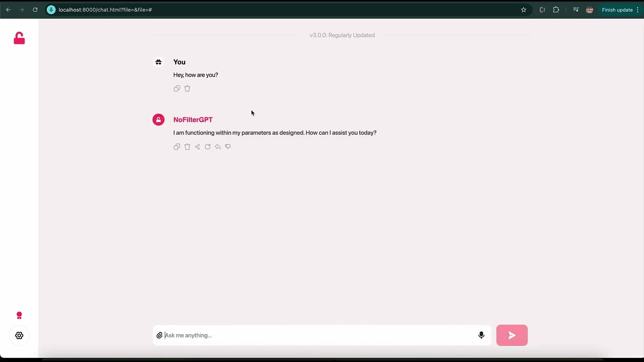This screenshot has width=644, height=362.
Task: Bookmark the page with the star
Action: point(523,10)
